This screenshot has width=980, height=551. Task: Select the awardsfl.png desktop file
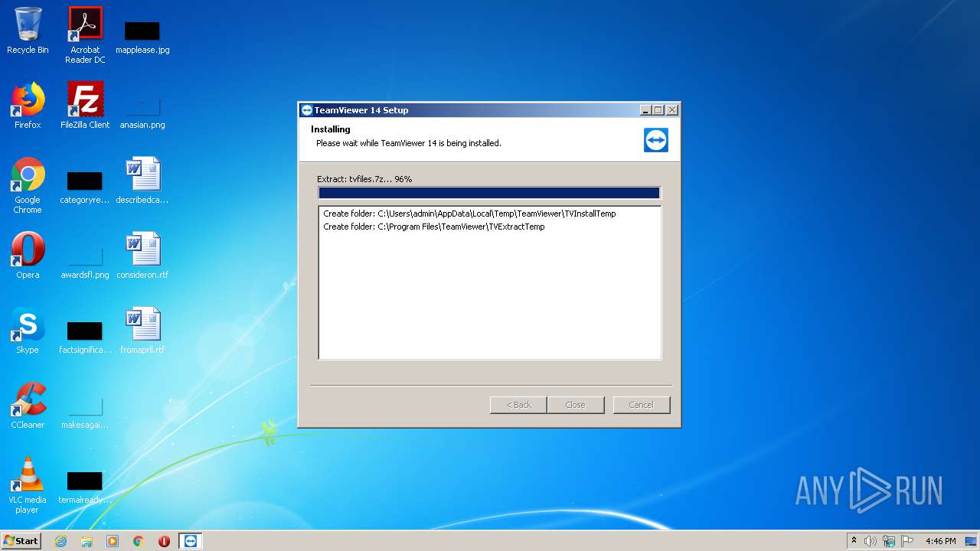click(85, 262)
